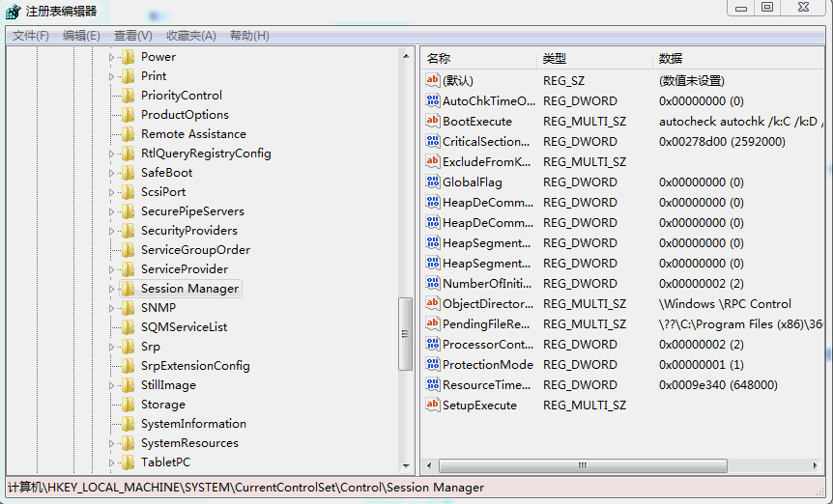The width and height of the screenshot is (833, 504).
Task: Click the ProductOptions folder icon
Action: pyautogui.click(x=128, y=115)
